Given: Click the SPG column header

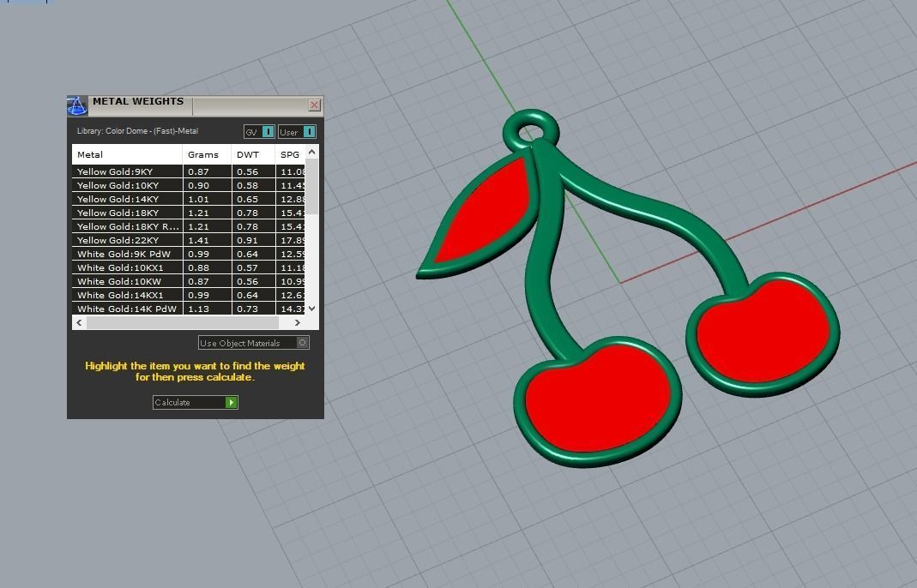Looking at the screenshot, I should point(290,154).
